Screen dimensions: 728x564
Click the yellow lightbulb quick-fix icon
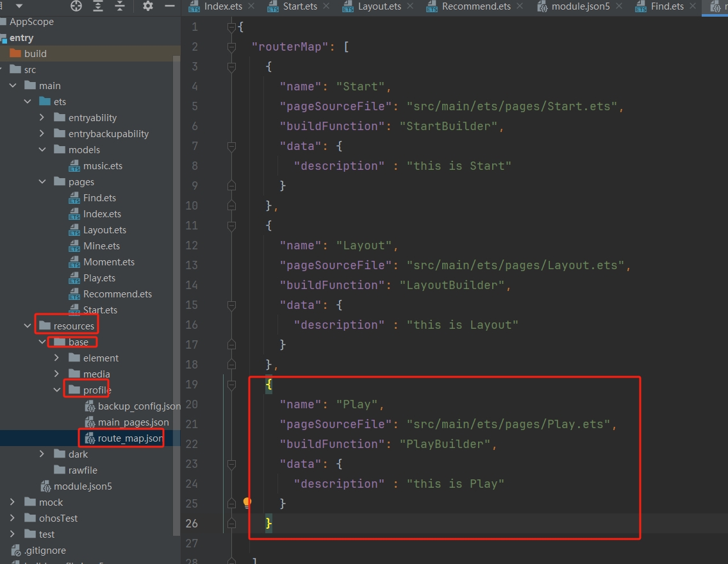[247, 503]
